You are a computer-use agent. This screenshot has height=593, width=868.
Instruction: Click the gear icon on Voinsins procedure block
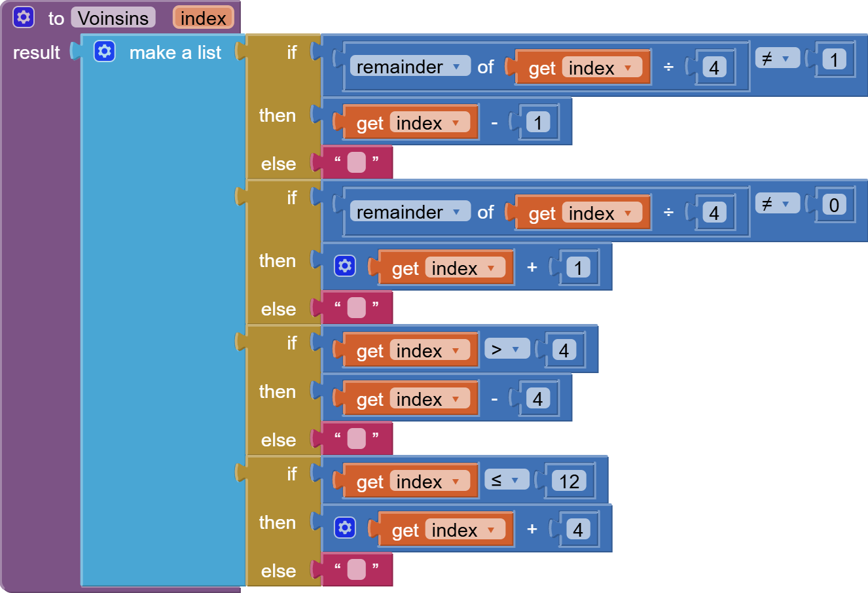coord(24,17)
